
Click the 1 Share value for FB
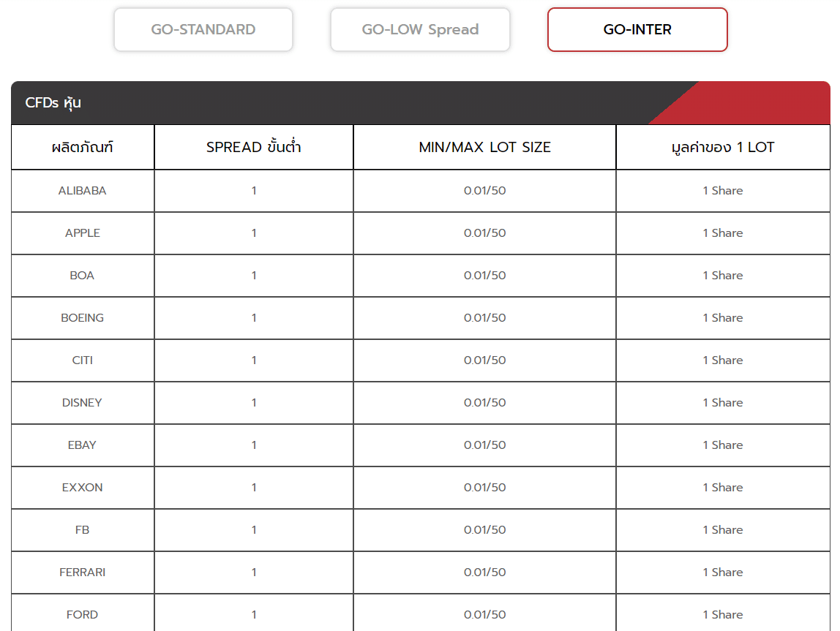723,529
